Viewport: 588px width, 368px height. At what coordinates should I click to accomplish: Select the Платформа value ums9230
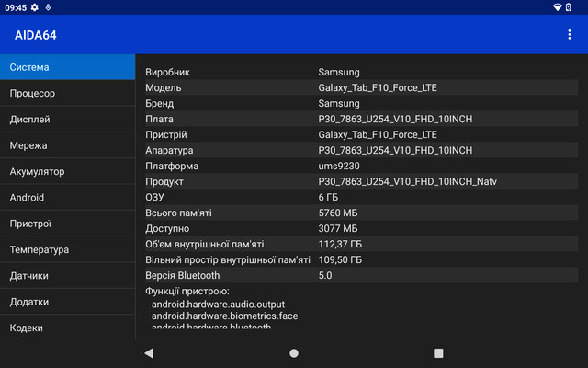(339, 166)
